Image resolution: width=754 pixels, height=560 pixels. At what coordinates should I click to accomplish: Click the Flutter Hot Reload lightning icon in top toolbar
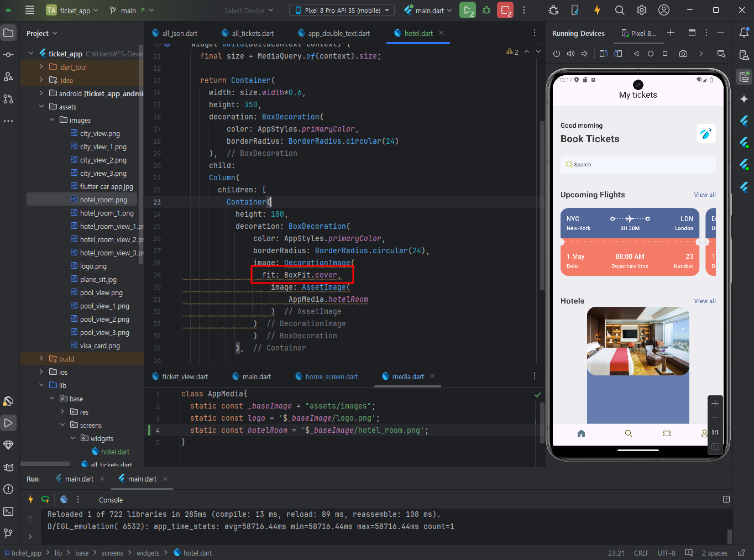(597, 10)
